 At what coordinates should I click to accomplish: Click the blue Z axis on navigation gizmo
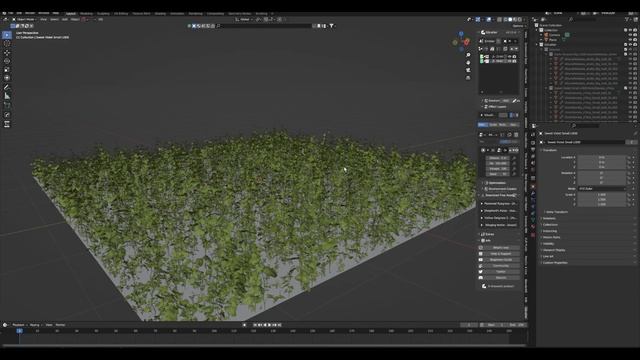tap(461, 34)
